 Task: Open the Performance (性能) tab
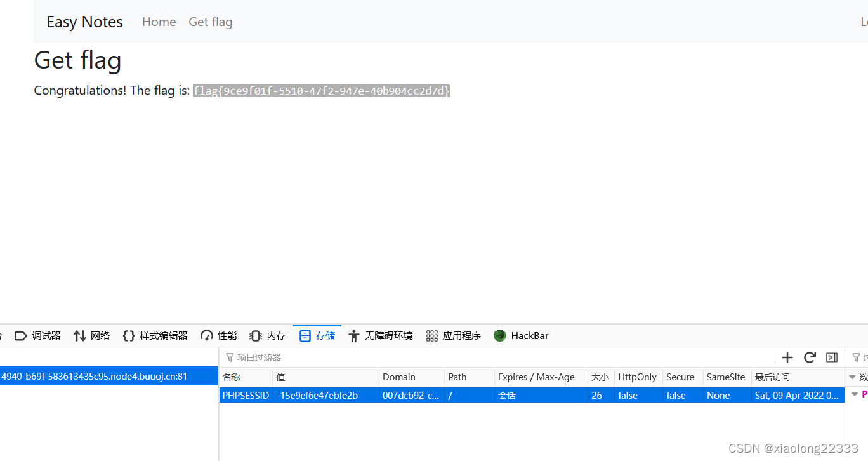click(219, 336)
